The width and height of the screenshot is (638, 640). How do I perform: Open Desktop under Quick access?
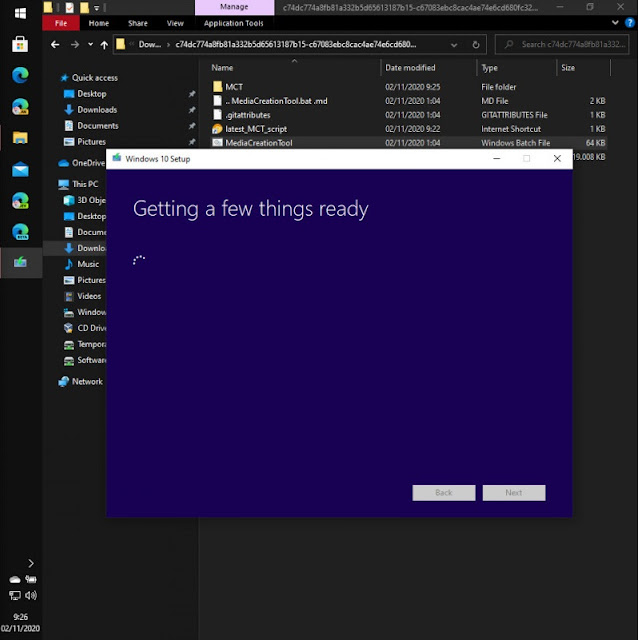coord(91,94)
